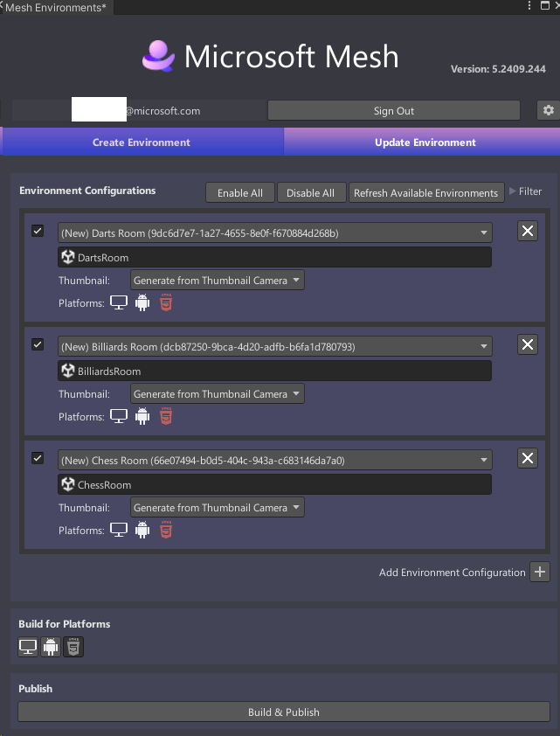Click the signed-in microsoft.com account field
Image resolution: width=560 pixels, height=736 pixels.
138,111
